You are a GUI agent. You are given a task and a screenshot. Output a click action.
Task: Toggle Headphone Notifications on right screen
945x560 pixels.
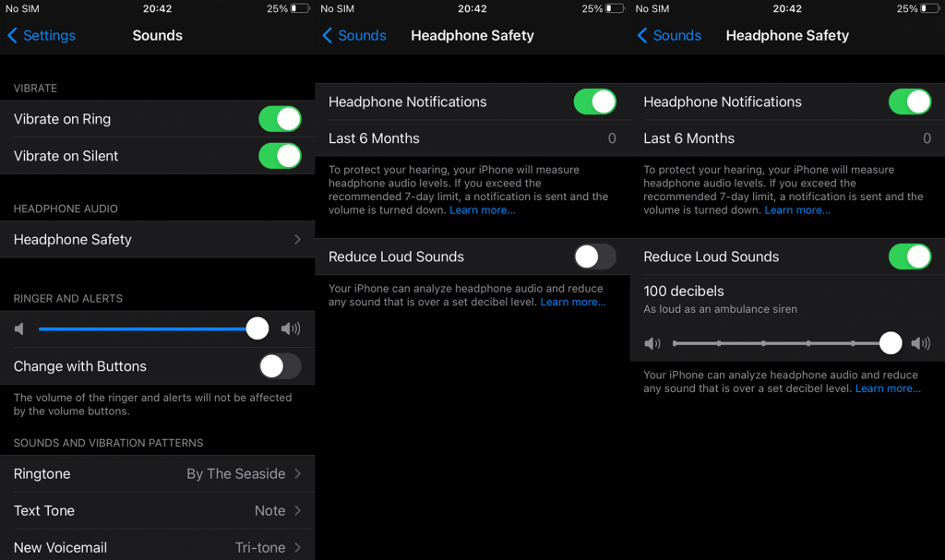910,101
